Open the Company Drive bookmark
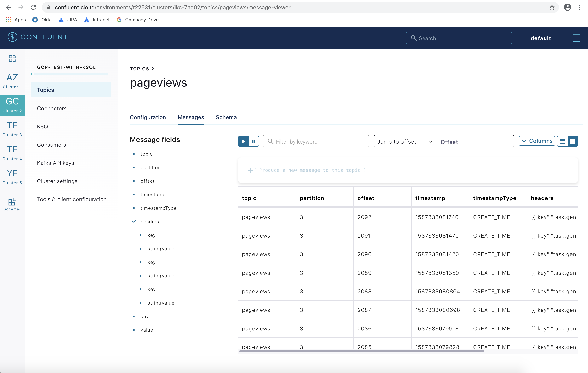 click(138, 20)
